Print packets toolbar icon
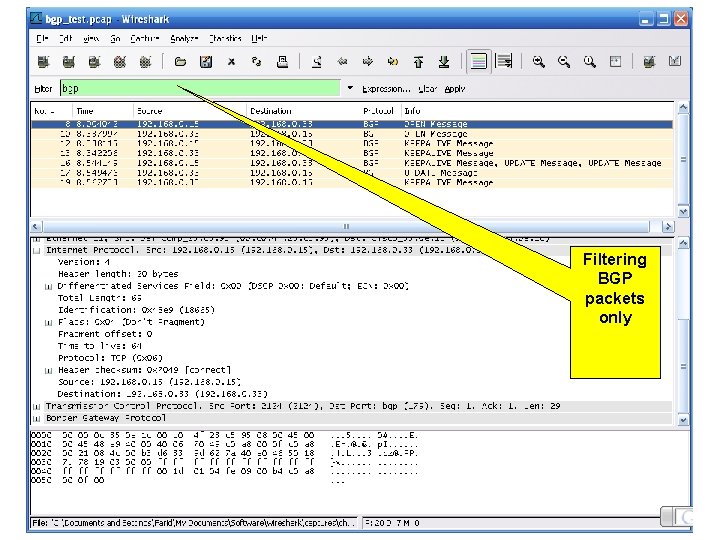This screenshot has height=540, width=720. tap(282, 62)
